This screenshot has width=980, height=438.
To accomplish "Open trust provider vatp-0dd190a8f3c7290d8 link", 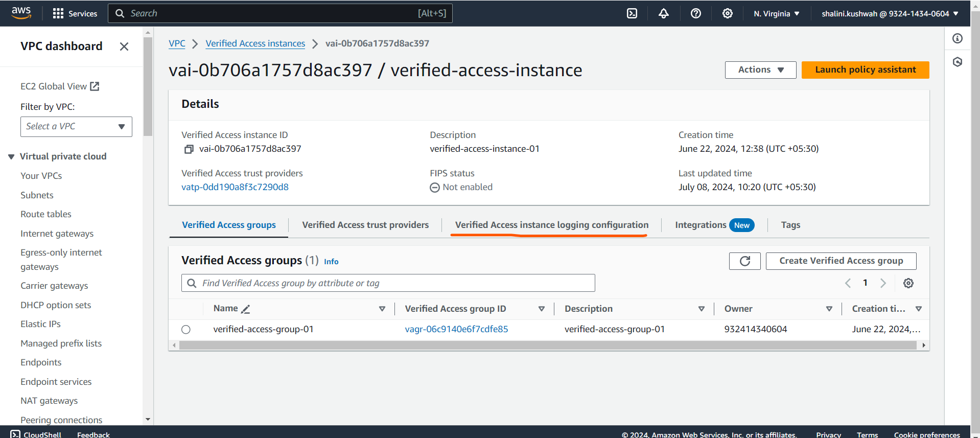I will (235, 188).
